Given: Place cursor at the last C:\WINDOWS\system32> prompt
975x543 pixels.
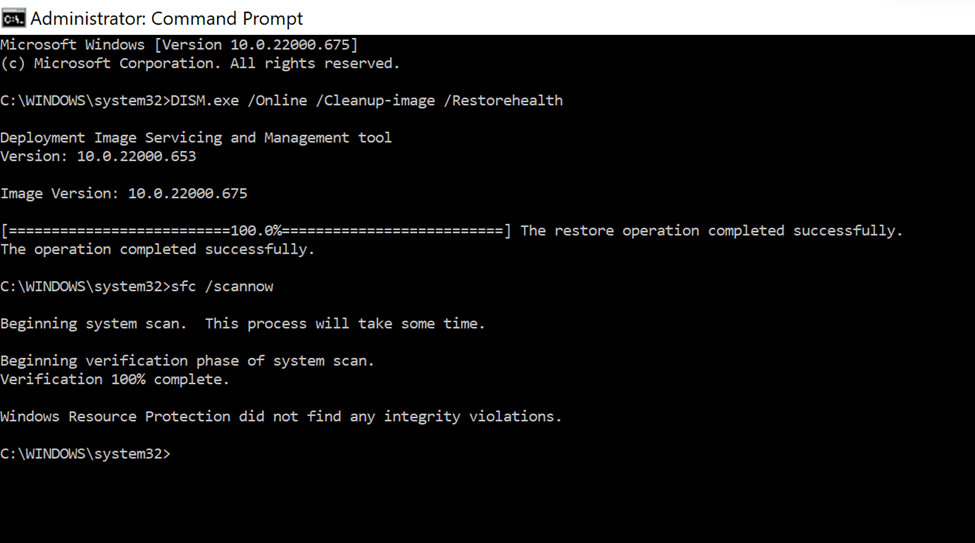Looking at the screenshot, I should (x=85, y=454).
